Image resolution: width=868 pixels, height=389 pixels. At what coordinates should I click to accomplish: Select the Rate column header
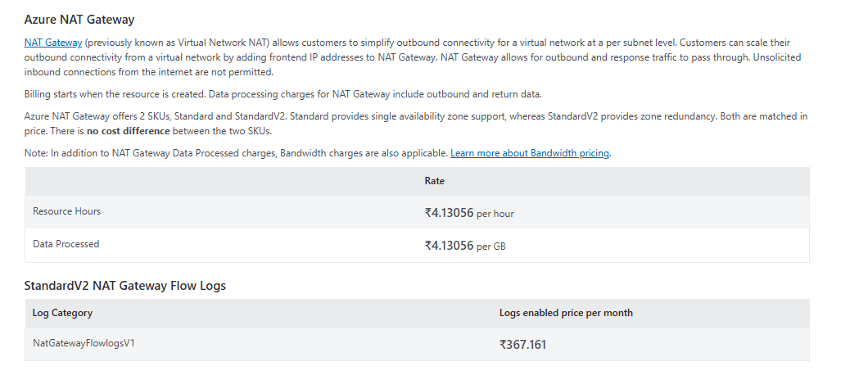tap(434, 181)
